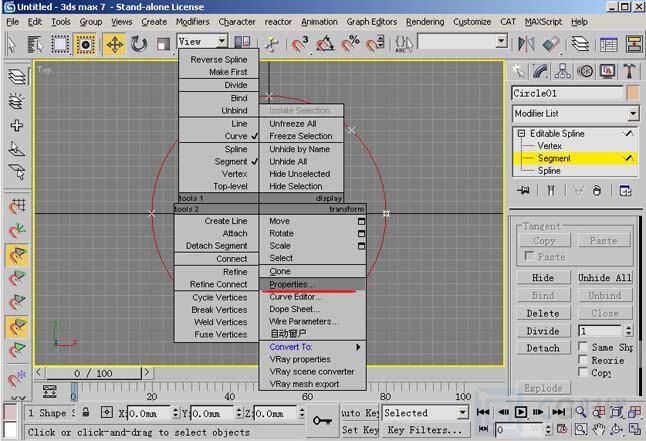Click the Hide button
The image size is (646, 441).
543,277
